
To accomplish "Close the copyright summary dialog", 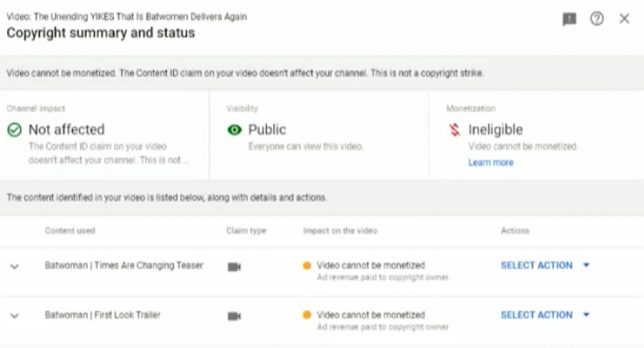I will coord(624,19).
